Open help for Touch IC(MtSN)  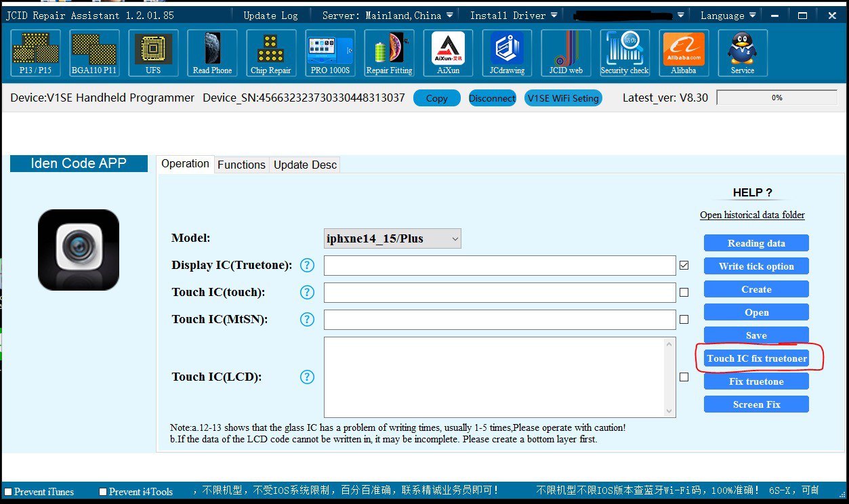click(x=307, y=319)
